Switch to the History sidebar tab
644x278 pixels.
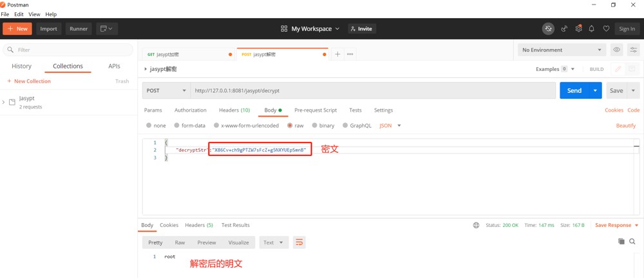21,66
